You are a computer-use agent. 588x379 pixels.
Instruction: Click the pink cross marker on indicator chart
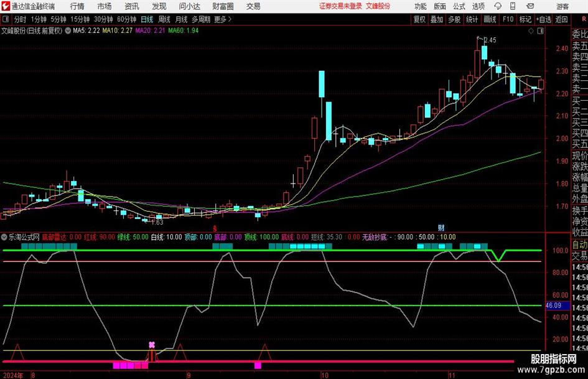coord(151,345)
